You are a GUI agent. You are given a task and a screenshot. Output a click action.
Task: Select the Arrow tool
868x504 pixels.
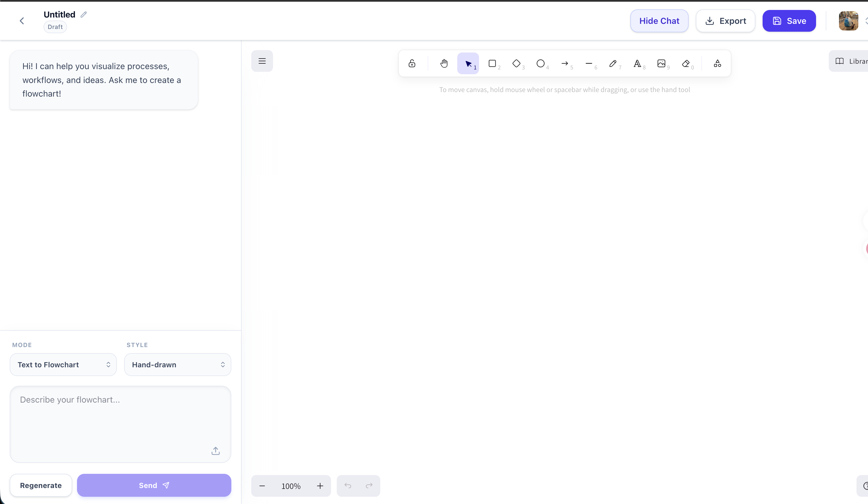pos(565,63)
